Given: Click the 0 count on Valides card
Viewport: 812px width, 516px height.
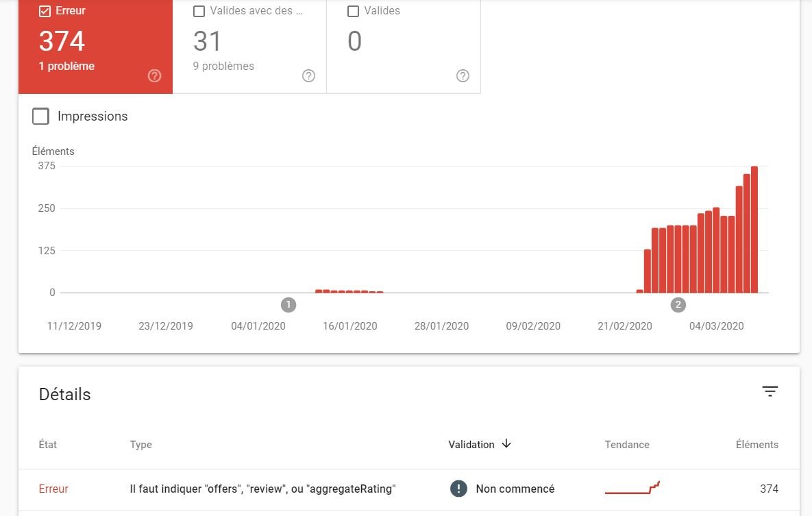Looking at the screenshot, I should click(x=354, y=41).
